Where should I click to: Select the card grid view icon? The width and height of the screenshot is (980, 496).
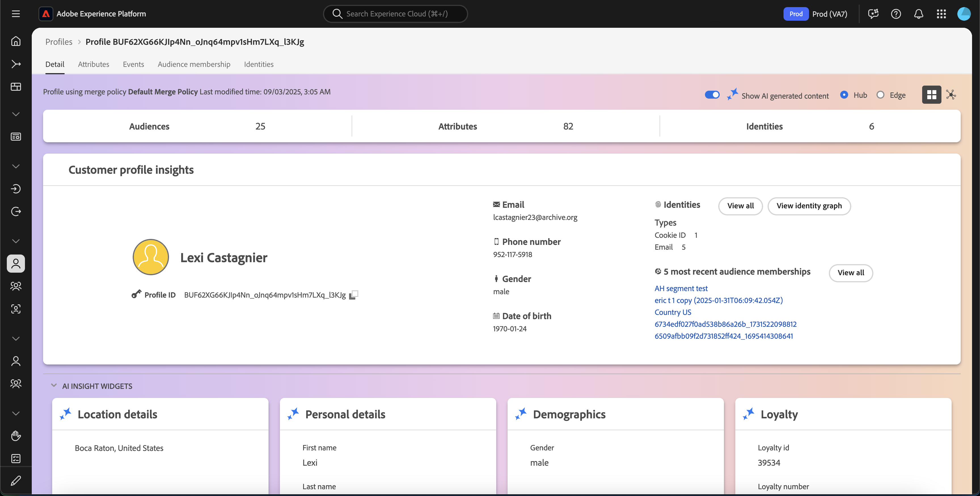(x=931, y=95)
